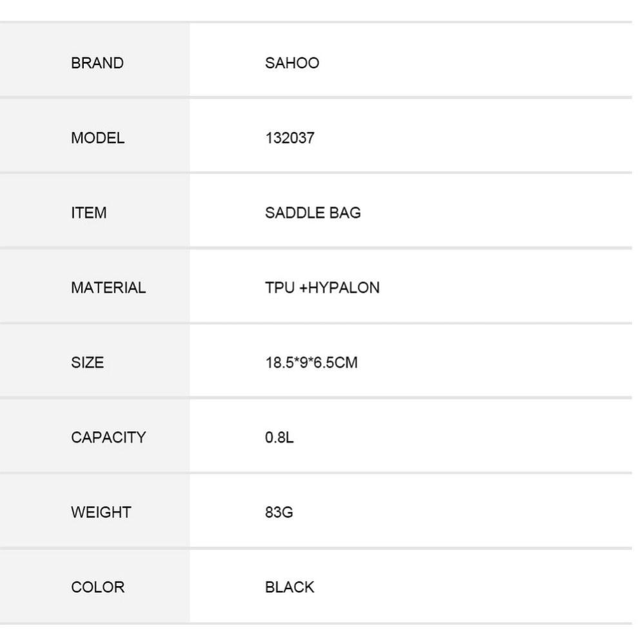Click the COLOR label
The image size is (644, 644).
(98, 587)
